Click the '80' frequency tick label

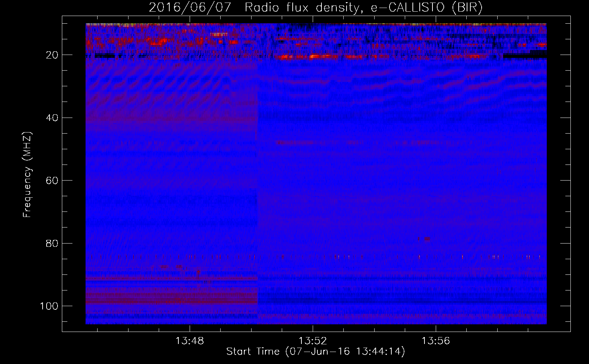click(52, 243)
